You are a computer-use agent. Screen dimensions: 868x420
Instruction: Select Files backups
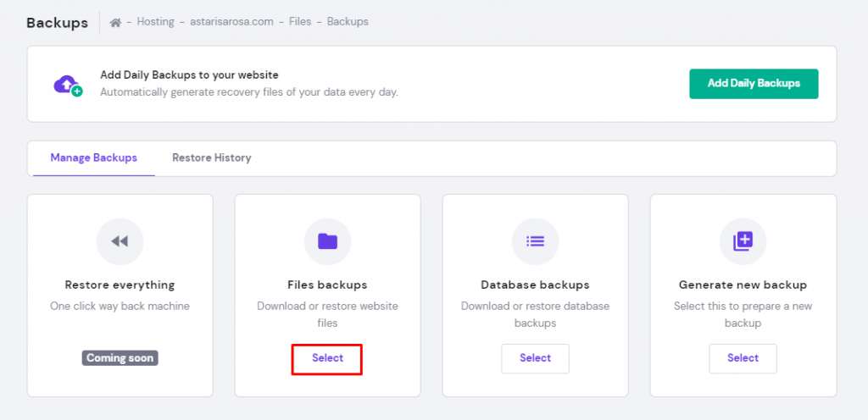[327, 358]
